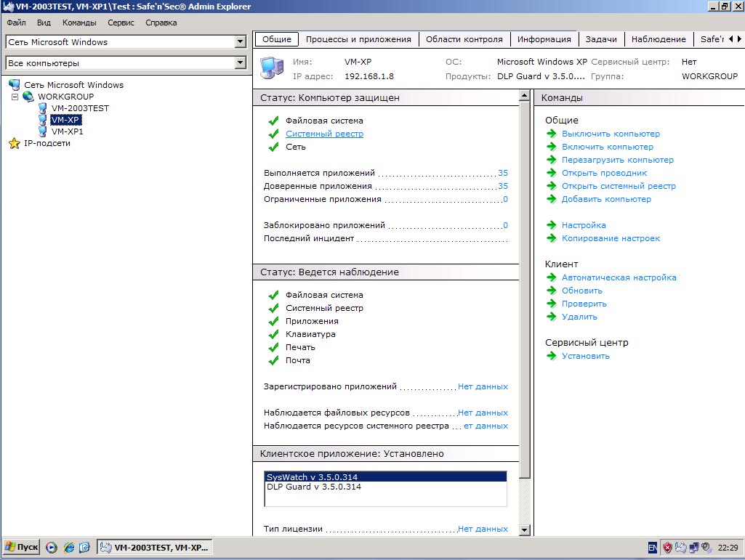Switch to Области контроля tab
The image size is (745, 560).
(464, 39)
